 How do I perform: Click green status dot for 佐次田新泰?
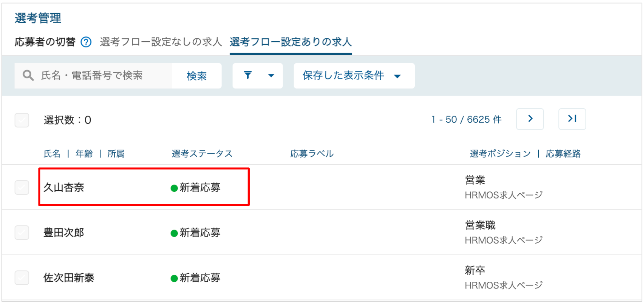click(x=174, y=279)
